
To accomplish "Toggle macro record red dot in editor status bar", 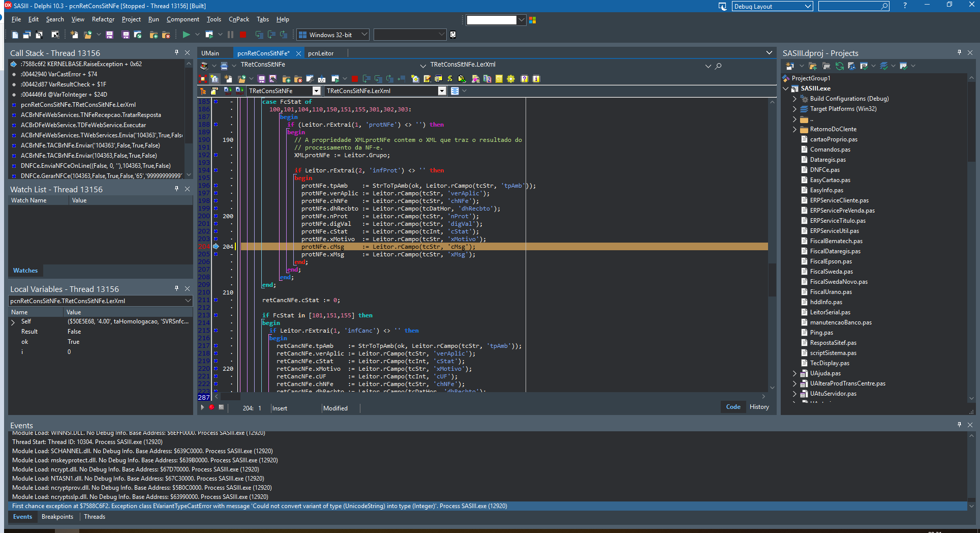I will (211, 407).
